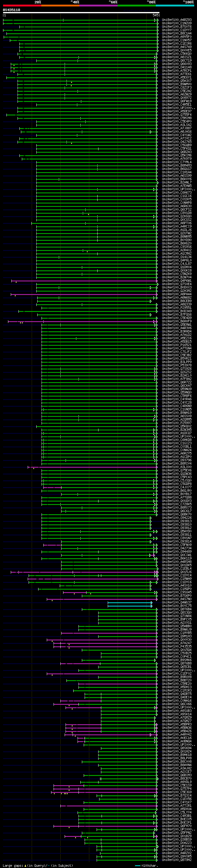The height and width of the screenshot is (868, 197).
Task: Select the UniRef100_C1EIR6 label
Action: click(177, 43)
